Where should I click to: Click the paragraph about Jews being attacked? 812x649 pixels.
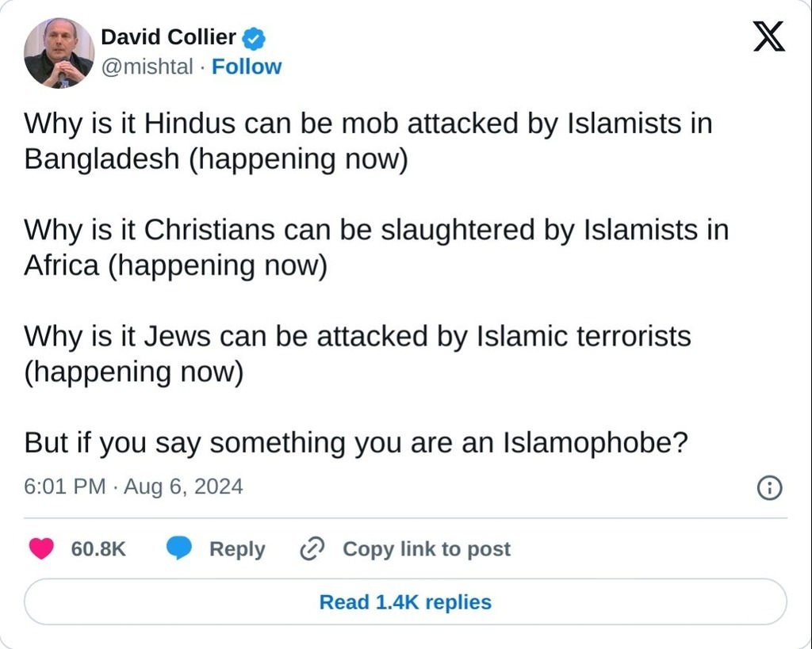(x=357, y=353)
